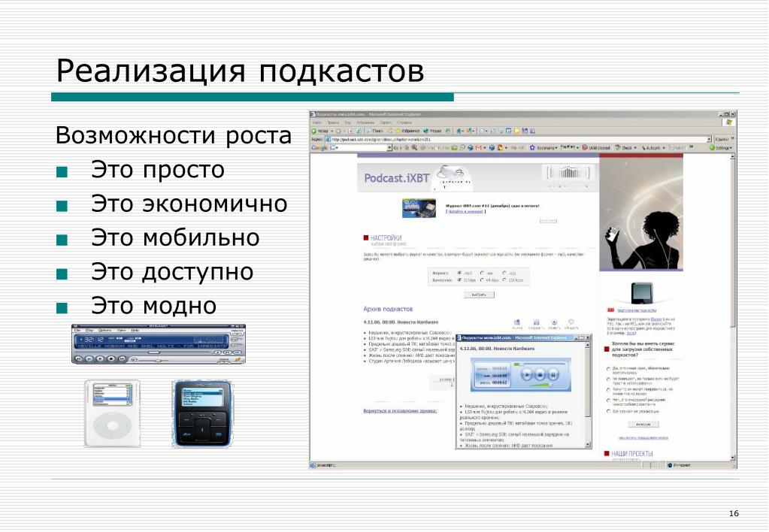
Task: Open the Вид menu
Action: [x=347, y=122]
